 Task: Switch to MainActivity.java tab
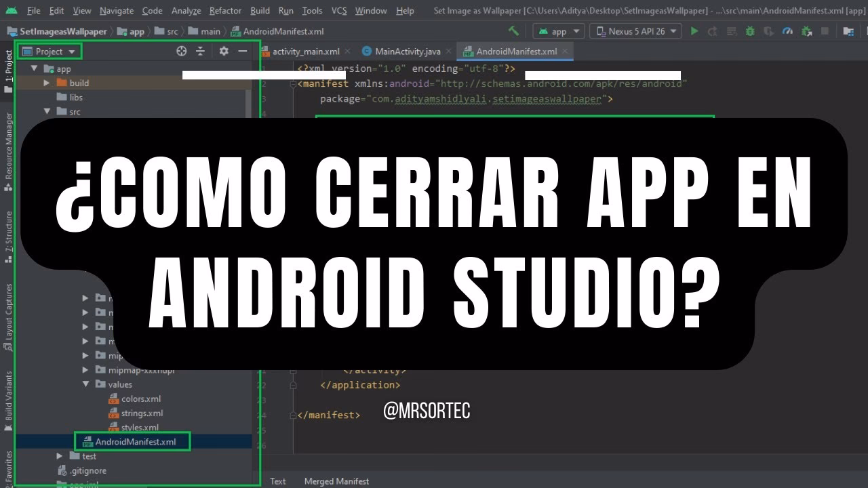tap(407, 51)
